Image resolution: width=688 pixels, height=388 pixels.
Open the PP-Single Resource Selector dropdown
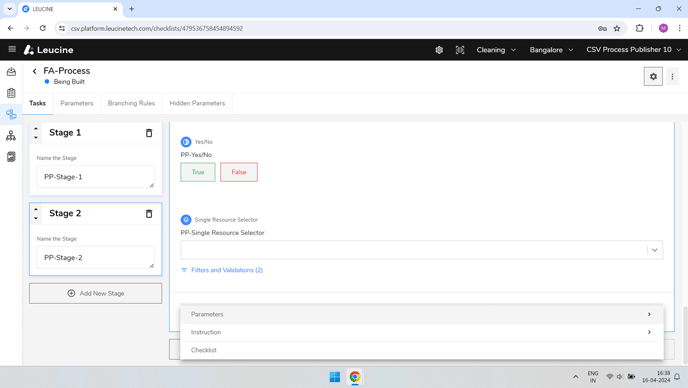pos(421,250)
